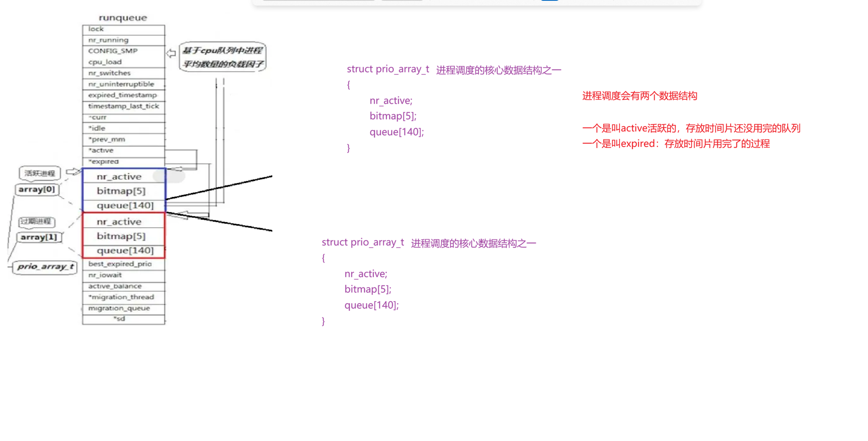Image resolution: width=868 pixels, height=441 pixels.
Task: Click the '过期进程' callout bubble
Action: 36,221
